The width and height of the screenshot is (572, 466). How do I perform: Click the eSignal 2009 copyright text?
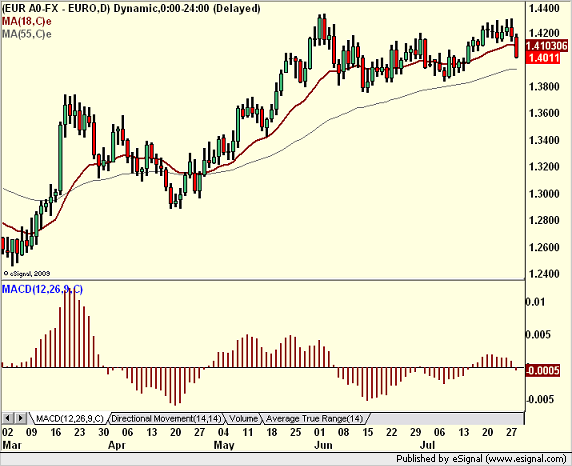27,273
